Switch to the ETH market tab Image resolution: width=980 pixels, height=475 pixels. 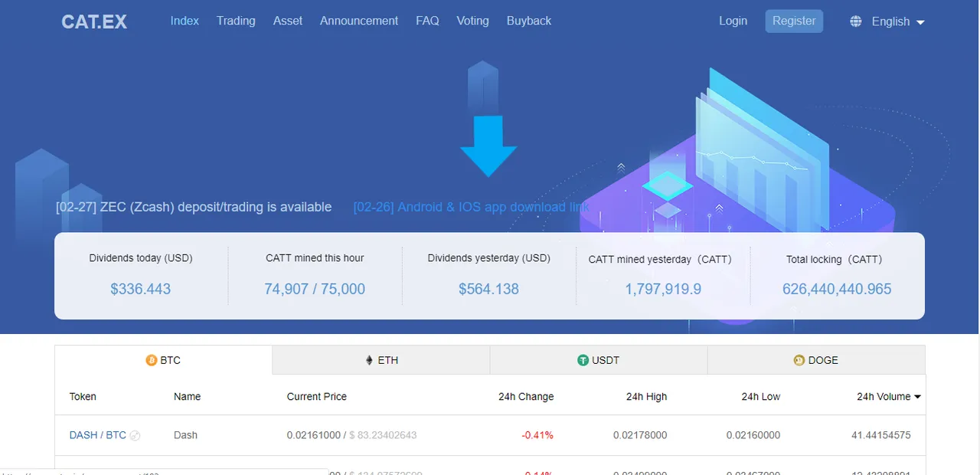pyautogui.click(x=381, y=360)
